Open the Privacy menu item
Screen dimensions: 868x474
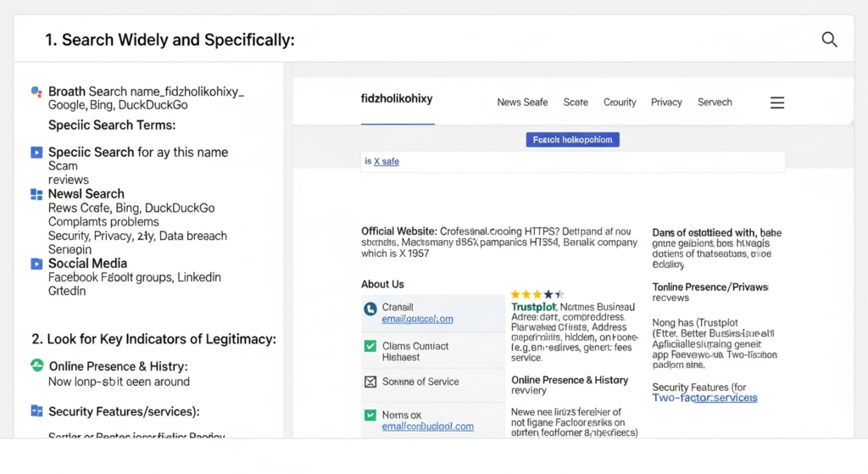pos(666,103)
